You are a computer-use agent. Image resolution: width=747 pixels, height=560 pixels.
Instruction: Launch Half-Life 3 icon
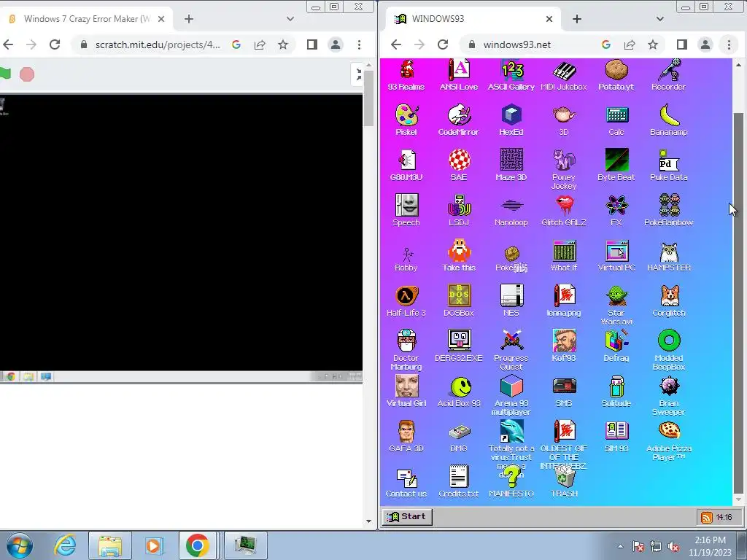(x=406, y=300)
